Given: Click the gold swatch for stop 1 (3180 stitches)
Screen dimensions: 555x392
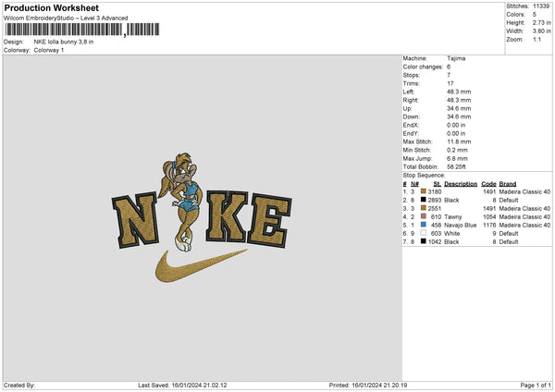Looking at the screenshot, I should point(423,191).
